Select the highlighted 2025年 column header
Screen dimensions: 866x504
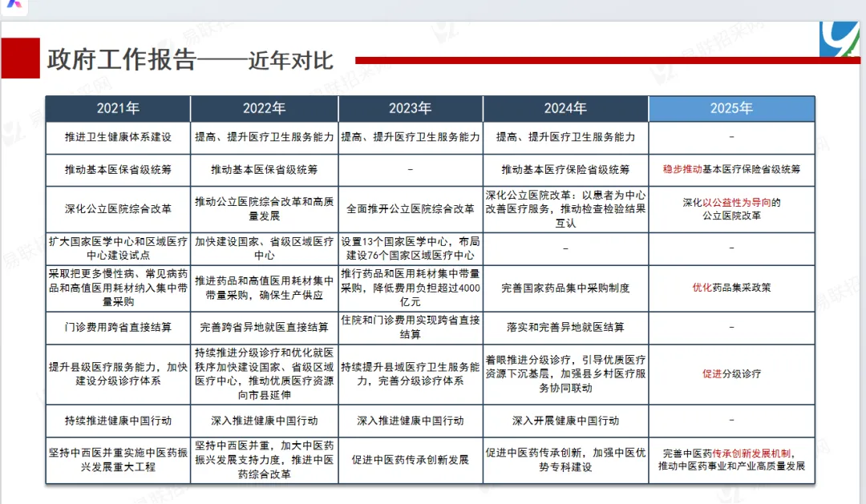point(731,108)
